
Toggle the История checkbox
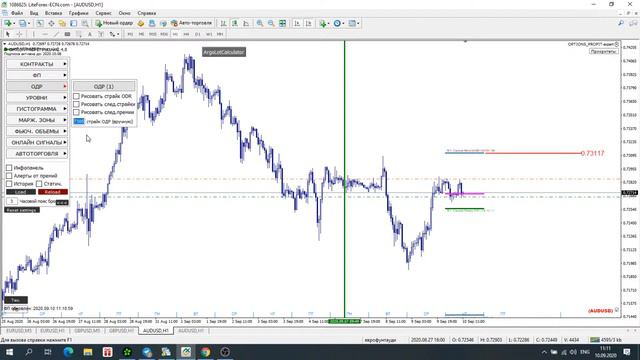pos(9,184)
